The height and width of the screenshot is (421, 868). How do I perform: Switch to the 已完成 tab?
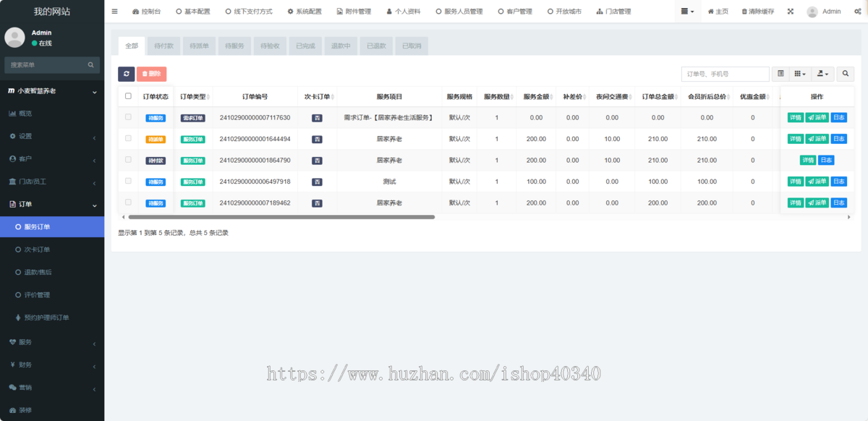(x=305, y=46)
